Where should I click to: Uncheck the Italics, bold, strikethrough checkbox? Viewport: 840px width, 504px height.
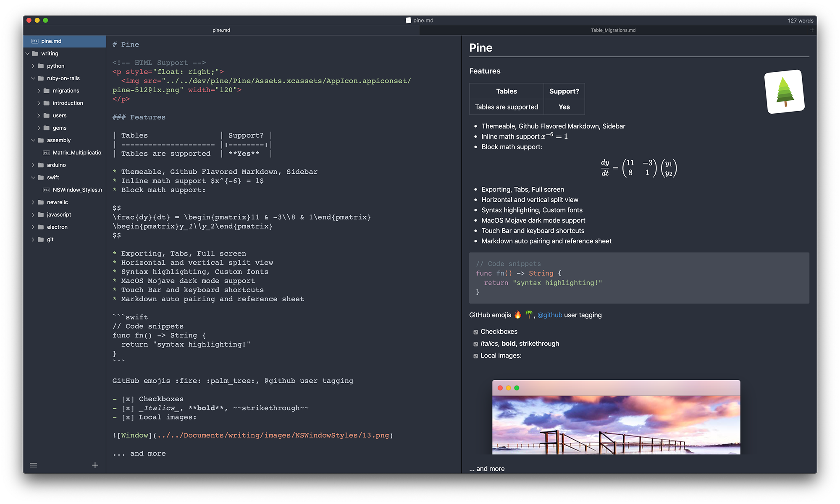476,344
